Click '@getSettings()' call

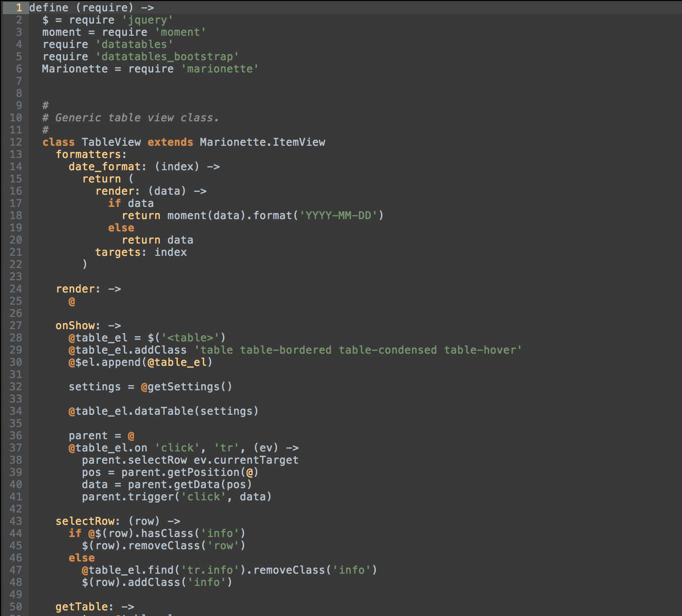pos(187,387)
